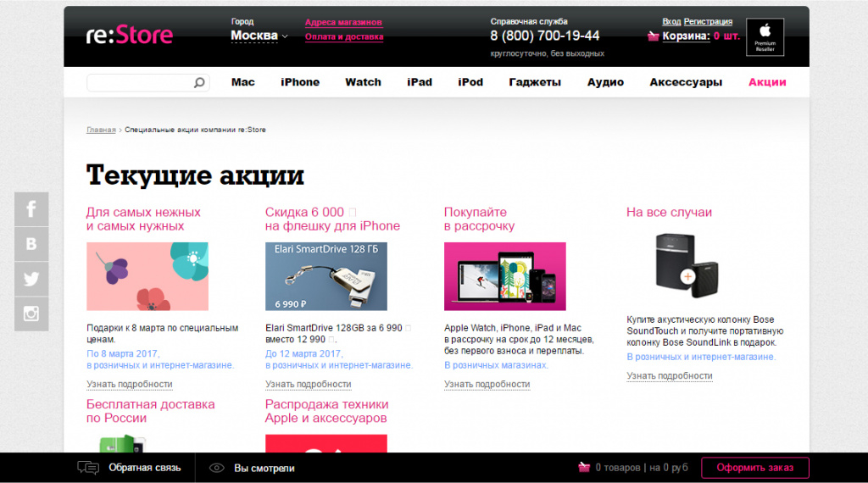This screenshot has height=483, width=868.
Task: Click the re:Store logo
Action: 130,35
